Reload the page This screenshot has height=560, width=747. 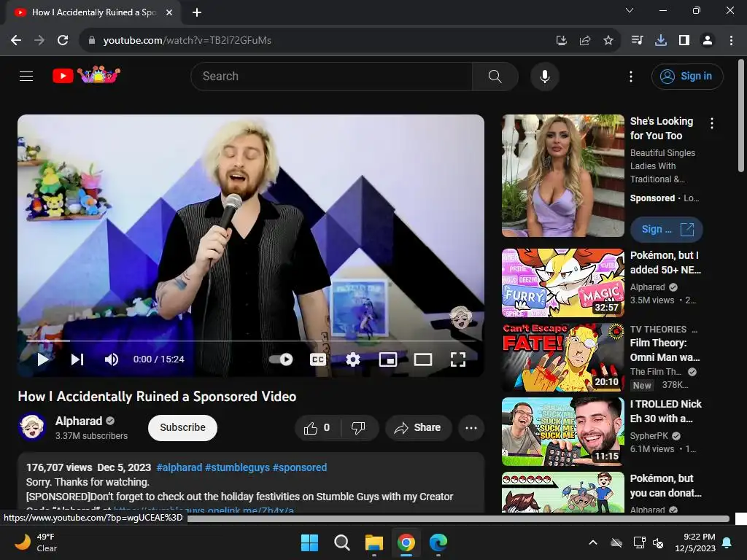coord(63,41)
